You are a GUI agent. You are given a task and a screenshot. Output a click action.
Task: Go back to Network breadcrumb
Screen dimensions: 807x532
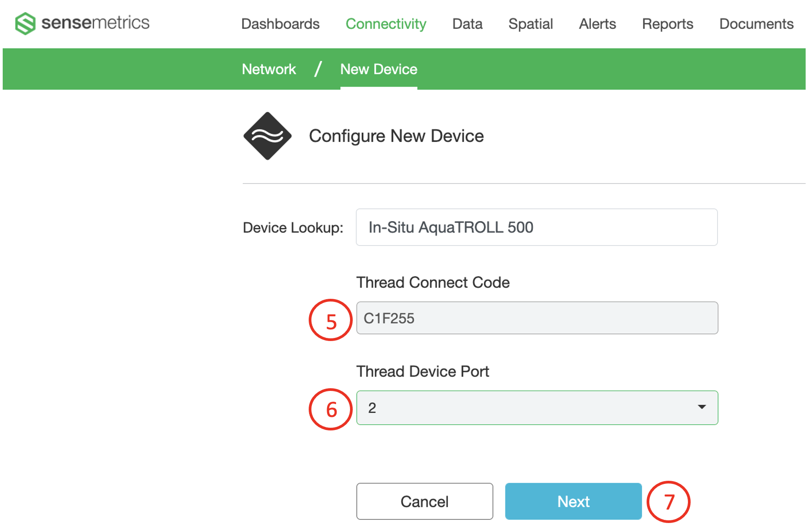tap(269, 69)
